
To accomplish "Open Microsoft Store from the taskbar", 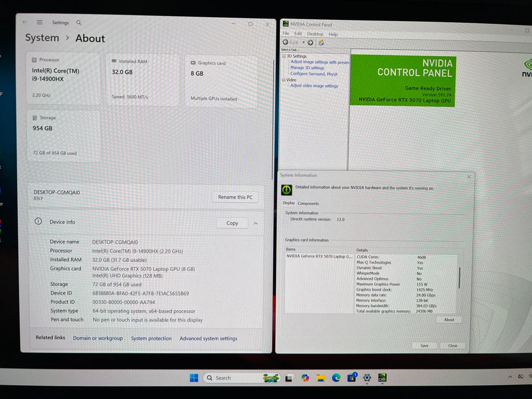I will tap(352, 377).
